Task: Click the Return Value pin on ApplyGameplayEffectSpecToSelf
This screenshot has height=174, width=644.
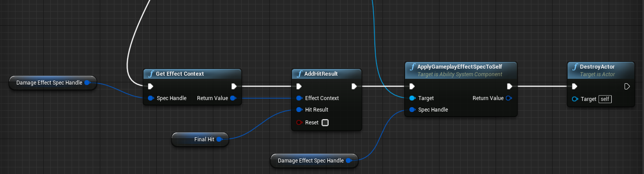Action: [x=509, y=98]
